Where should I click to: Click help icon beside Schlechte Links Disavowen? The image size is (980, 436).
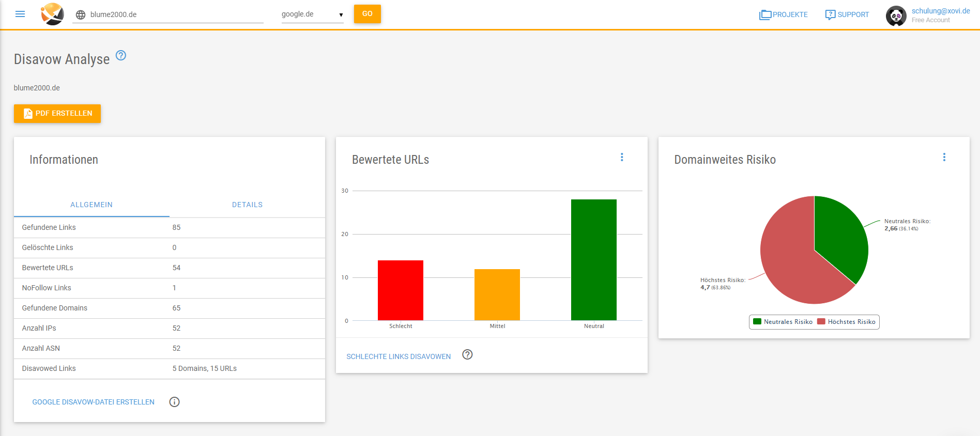coord(467,354)
